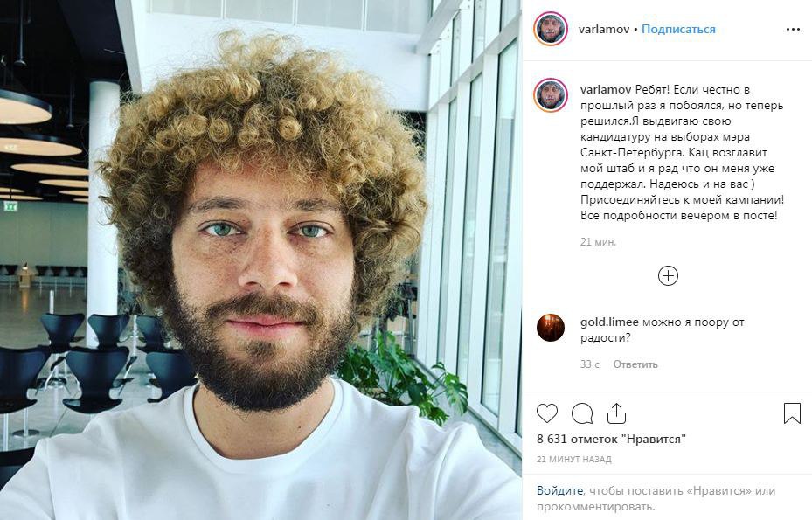
Task: Click gold.limee username in comment
Action: pyautogui.click(x=609, y=322)
